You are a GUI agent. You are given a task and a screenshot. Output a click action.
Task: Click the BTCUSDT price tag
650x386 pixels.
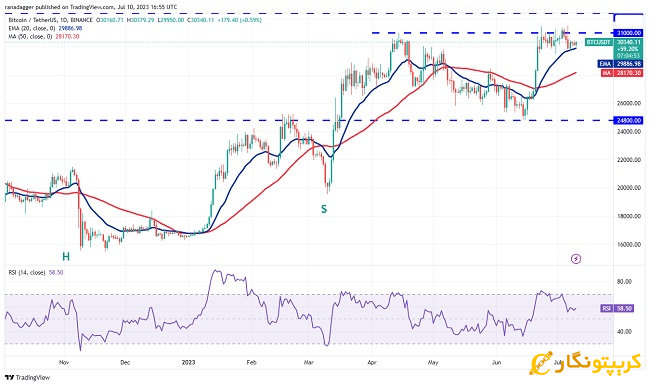point(599,42)
